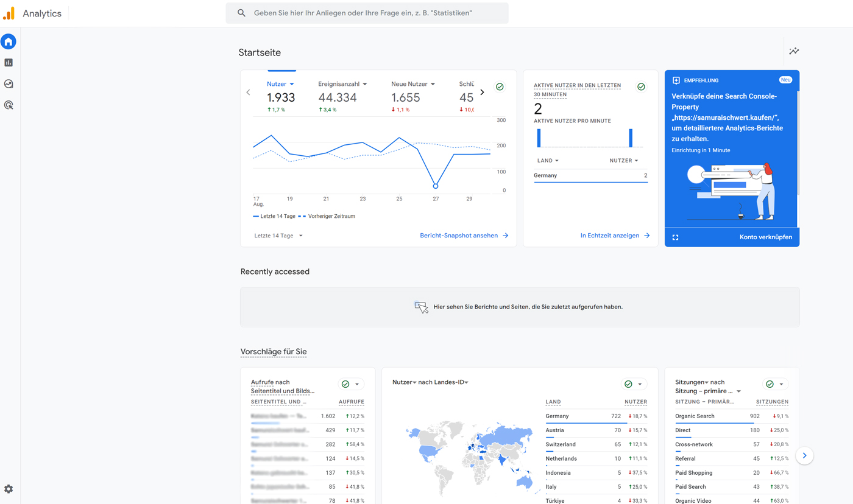The height and width of the screenshot is (504, 853).
Task: Open the Admin gear icon bottom left
Action: (x=8, y=489)
